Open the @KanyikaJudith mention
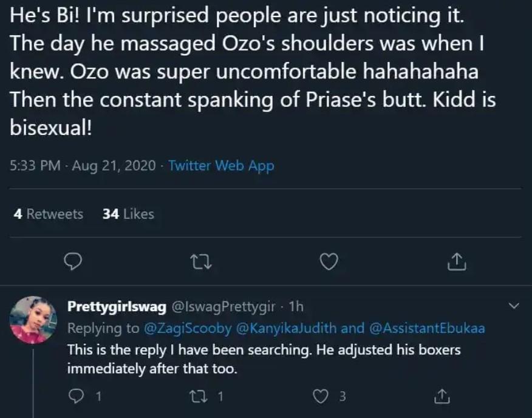Screen dimensions: 532x418 click(279, 329)
